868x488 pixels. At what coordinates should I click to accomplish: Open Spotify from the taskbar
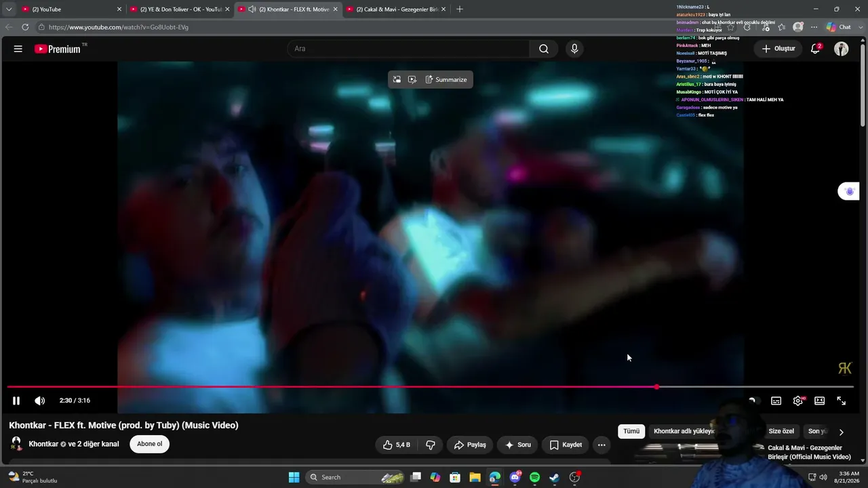[534, 477]
